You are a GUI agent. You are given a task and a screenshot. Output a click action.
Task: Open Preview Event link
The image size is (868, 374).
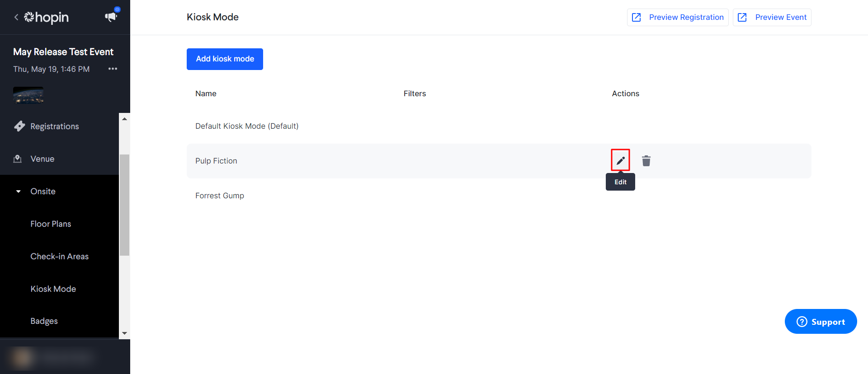(x=772, y=17)
